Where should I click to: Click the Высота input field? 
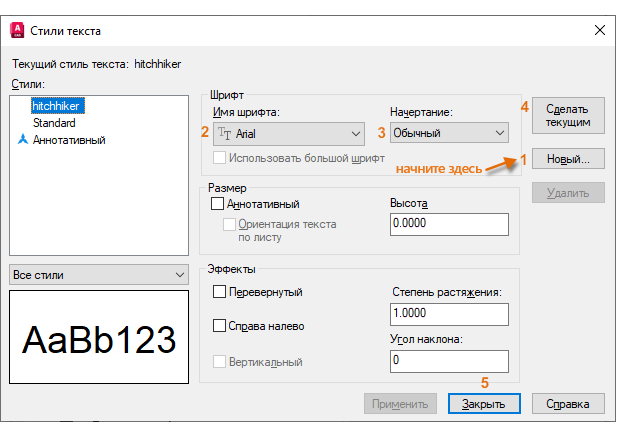pos(449,224)
